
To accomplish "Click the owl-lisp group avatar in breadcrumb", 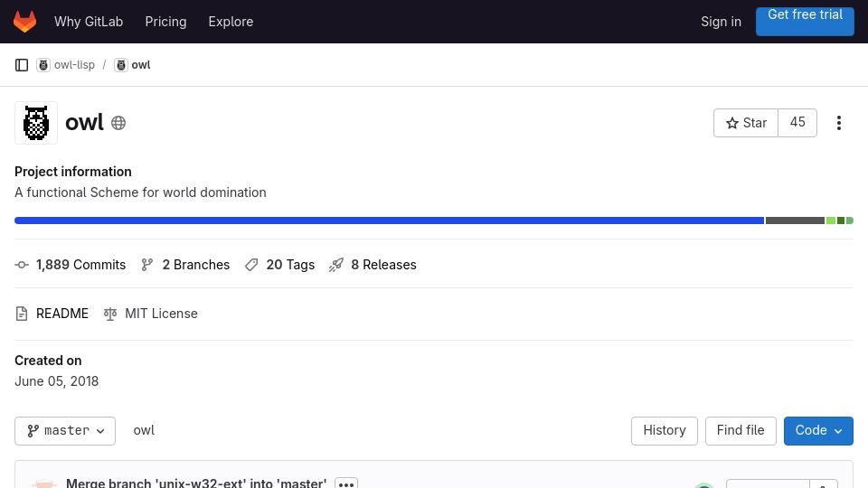I will (x=43, y=65).
